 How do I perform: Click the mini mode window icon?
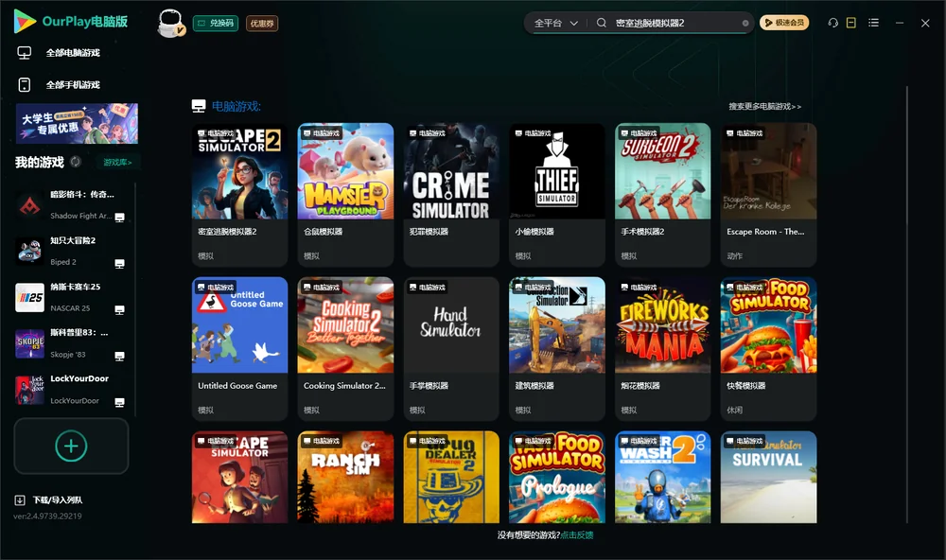tap(851, 23)
